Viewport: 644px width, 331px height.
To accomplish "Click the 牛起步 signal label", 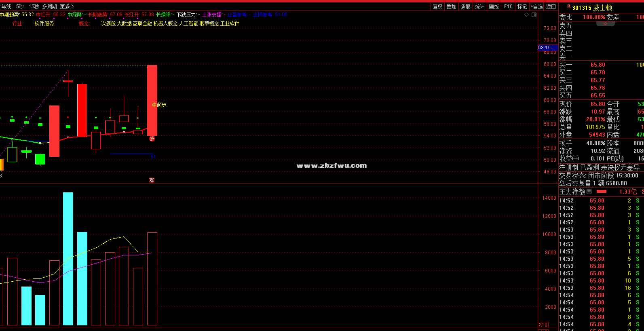I will click(x=159, y=105).
